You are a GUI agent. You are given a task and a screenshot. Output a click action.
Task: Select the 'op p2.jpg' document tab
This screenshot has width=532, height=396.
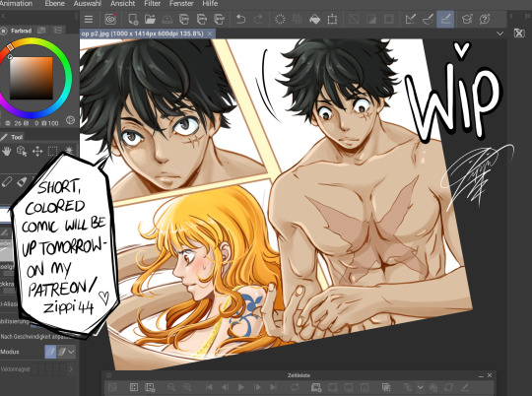[x=143, y=33]
